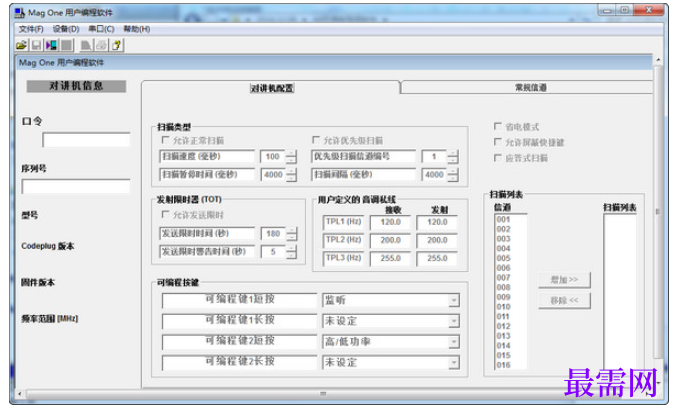Viewport: 676px width, 414px height.
Task: Click the Mag One app icon in title bar
Action: tap(19, 13)
